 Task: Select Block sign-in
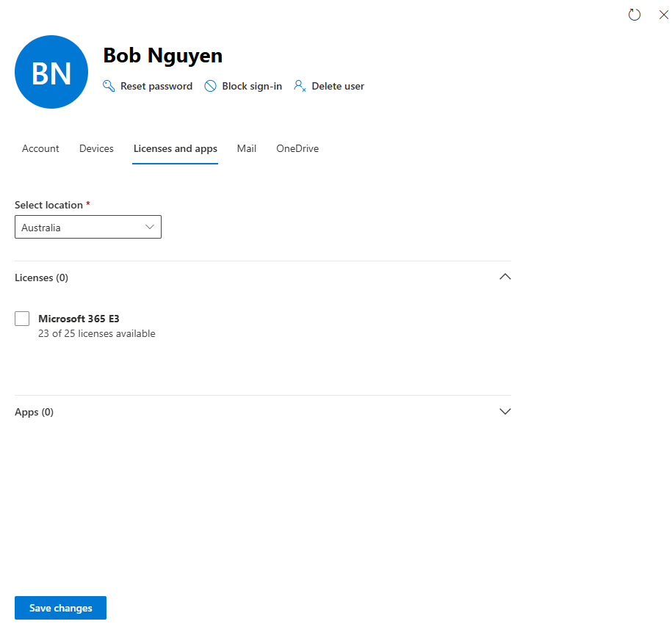pos(243,86)
